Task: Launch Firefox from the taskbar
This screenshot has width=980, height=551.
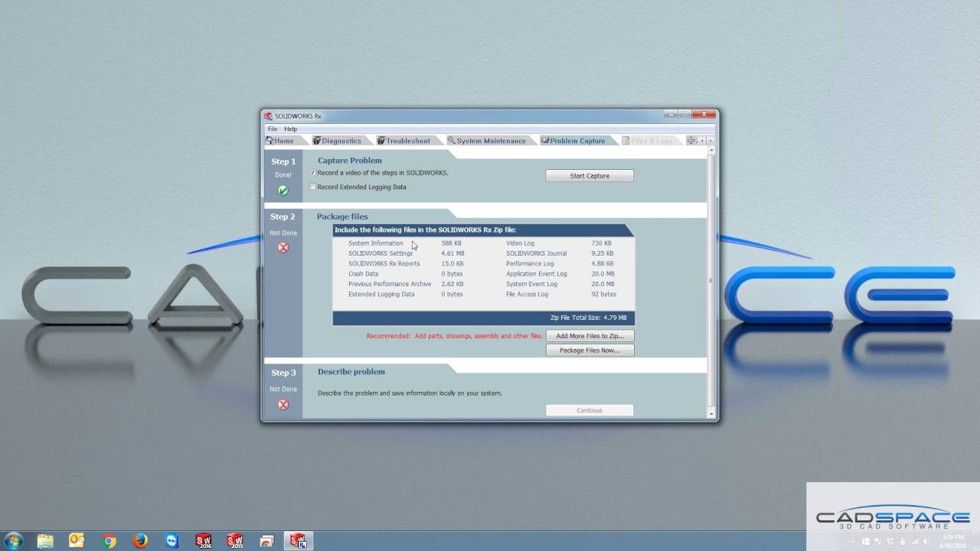Action: (x=140, y=541)
